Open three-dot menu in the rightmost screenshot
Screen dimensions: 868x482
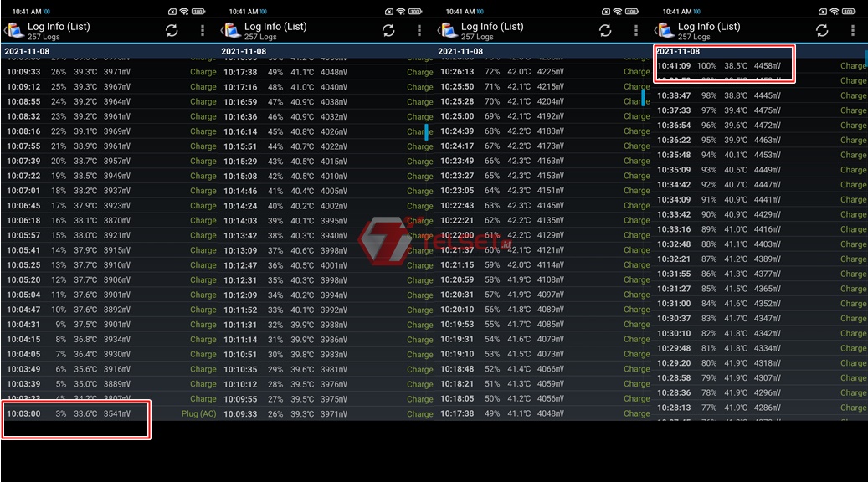point(853,31)
